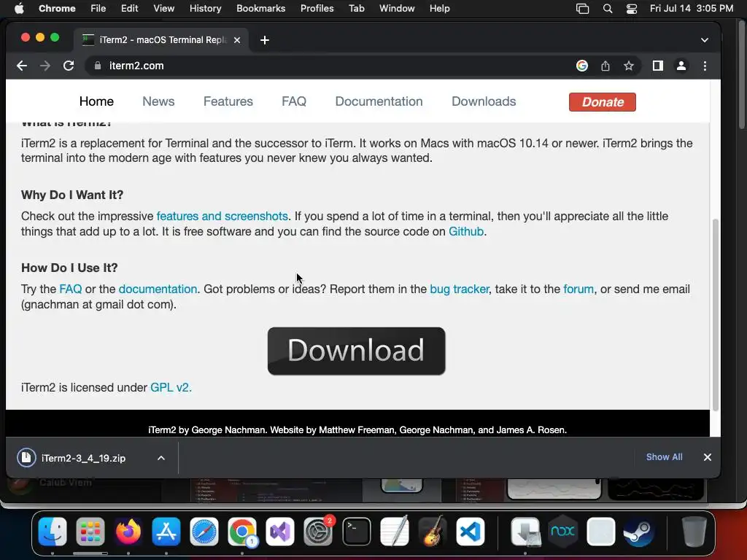Click the Chrome icon in the Dock
Viewport: 747px width, 560px height.
242,532
